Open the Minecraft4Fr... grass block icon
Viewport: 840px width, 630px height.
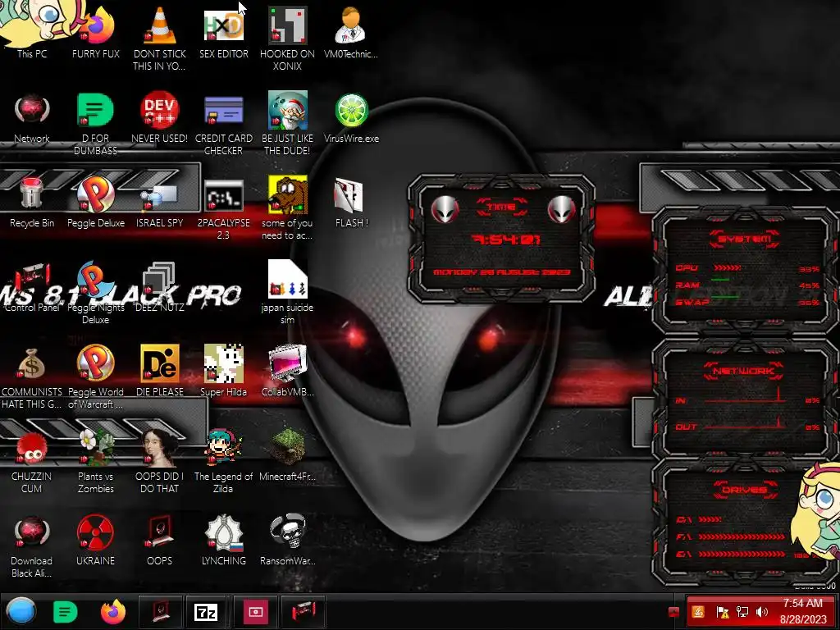click(x=288, y=455)
